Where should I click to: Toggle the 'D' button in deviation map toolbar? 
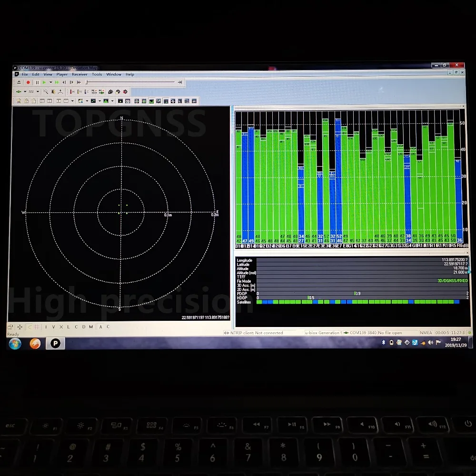click(83, 327)
